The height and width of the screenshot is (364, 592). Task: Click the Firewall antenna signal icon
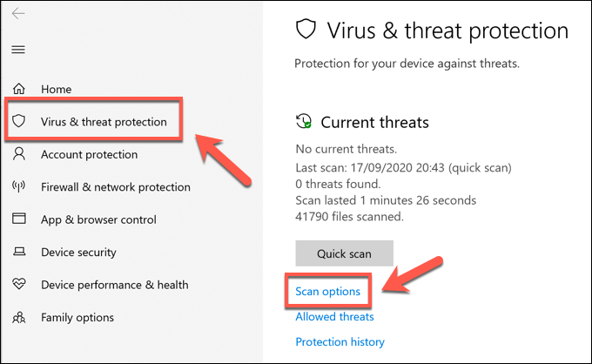tap(20, 187)
